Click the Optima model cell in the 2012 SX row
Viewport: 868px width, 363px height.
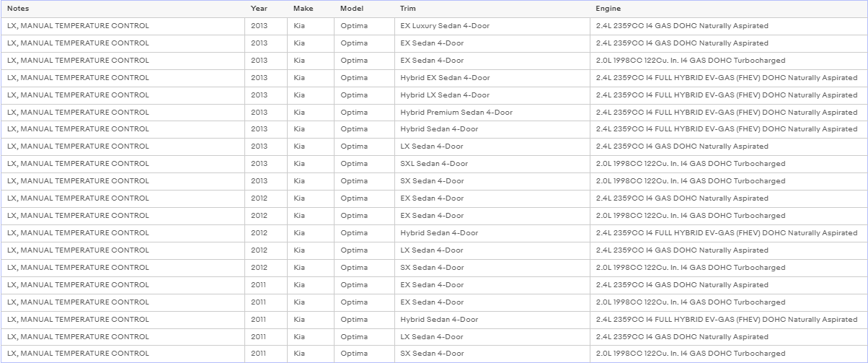364,268
